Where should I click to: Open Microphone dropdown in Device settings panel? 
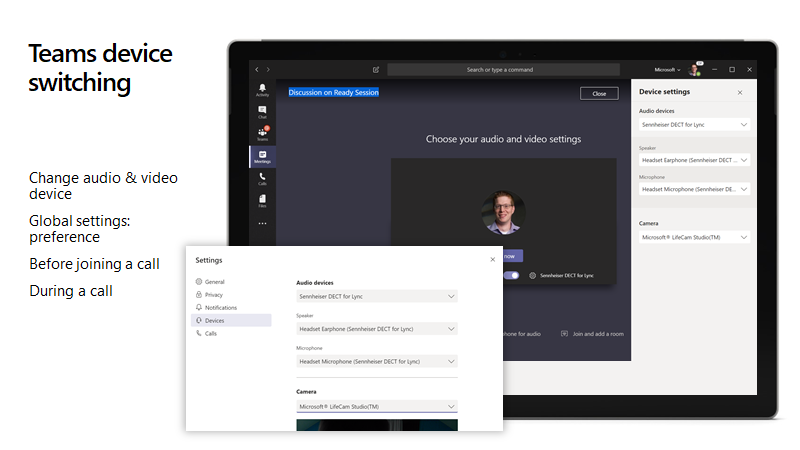pos(694,189)
